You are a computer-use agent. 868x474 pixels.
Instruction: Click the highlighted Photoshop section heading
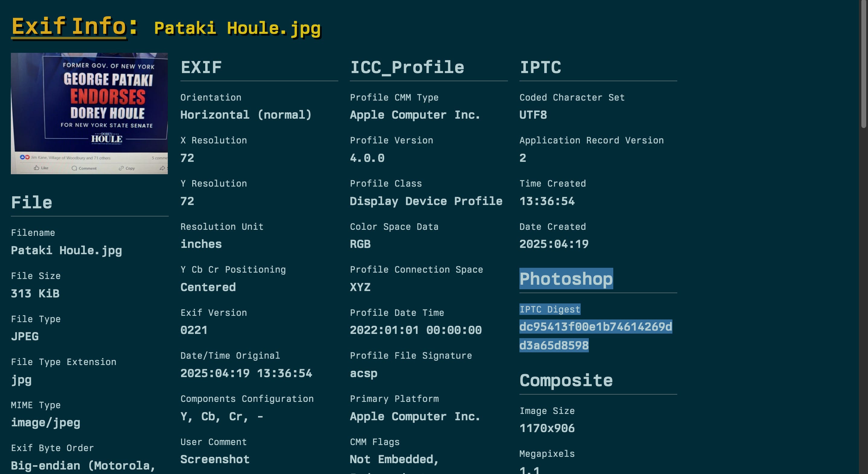point(566,279)
